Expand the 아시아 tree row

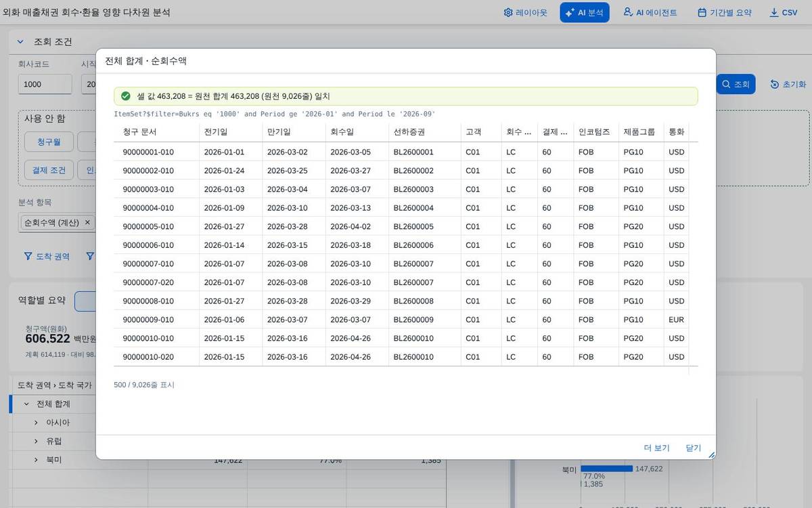click(x=36, y=423)
